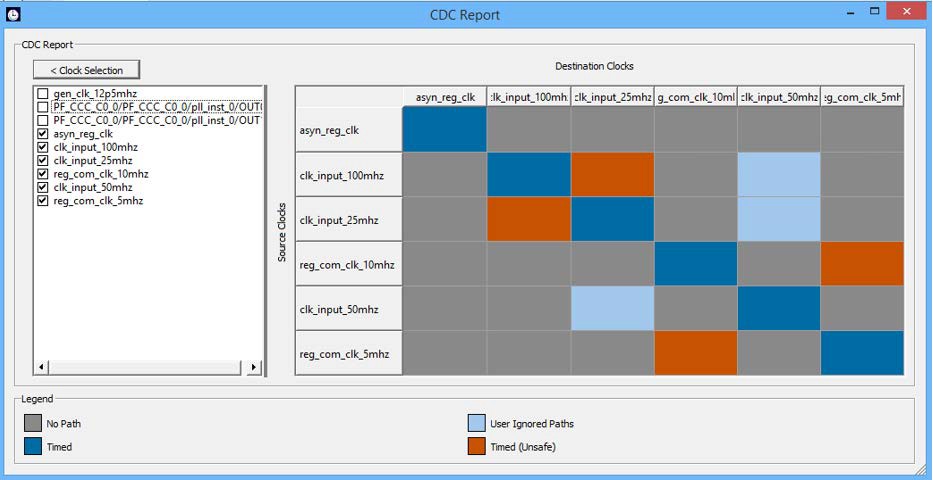Image resolution: width=933 pixels, height=480 pixels.
Task: Uncheck the reg_com_clk_5mhz checkbox
Action: coord(42,201)
